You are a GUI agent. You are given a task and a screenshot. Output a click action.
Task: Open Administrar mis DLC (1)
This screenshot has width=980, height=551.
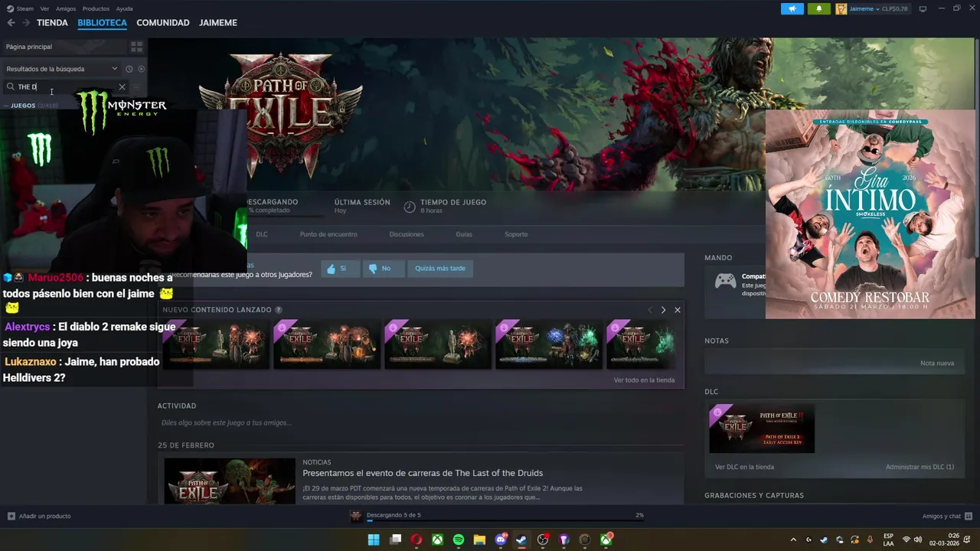point(920,467)
